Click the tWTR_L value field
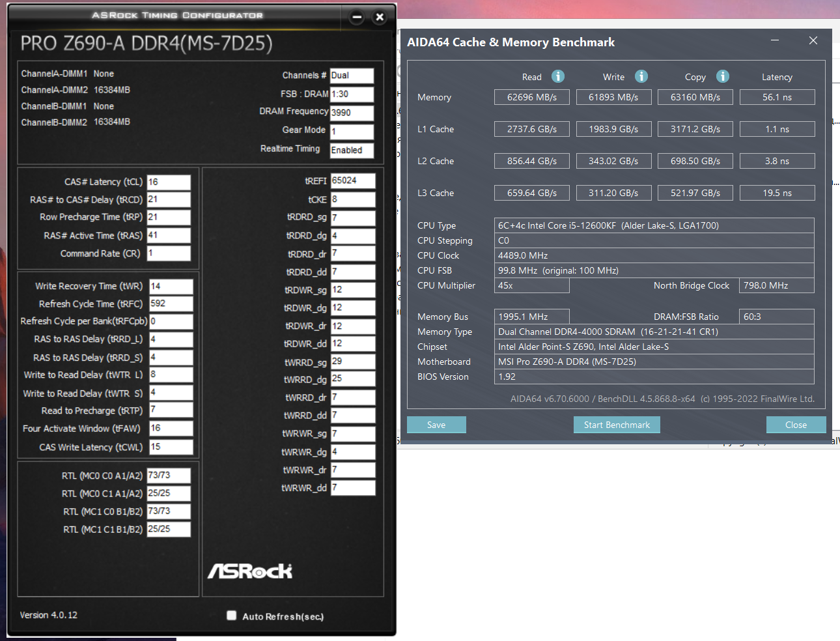This screenshot has width=840, height=641. (171, 375)
